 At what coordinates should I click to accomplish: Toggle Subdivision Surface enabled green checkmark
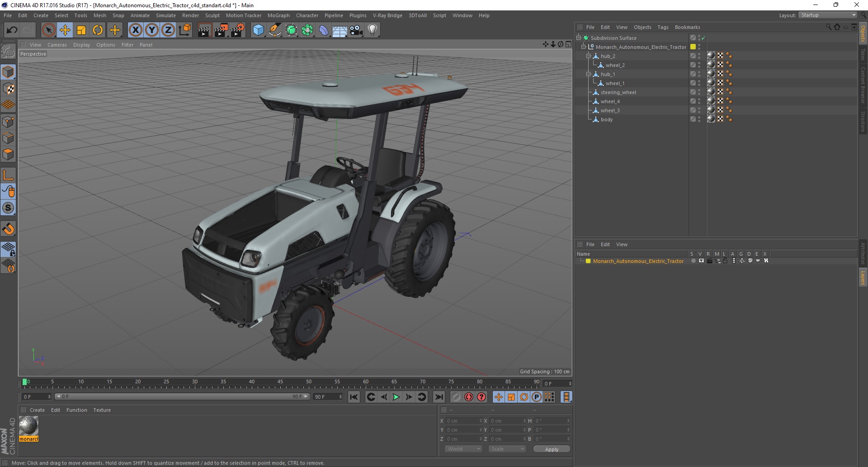703,38
